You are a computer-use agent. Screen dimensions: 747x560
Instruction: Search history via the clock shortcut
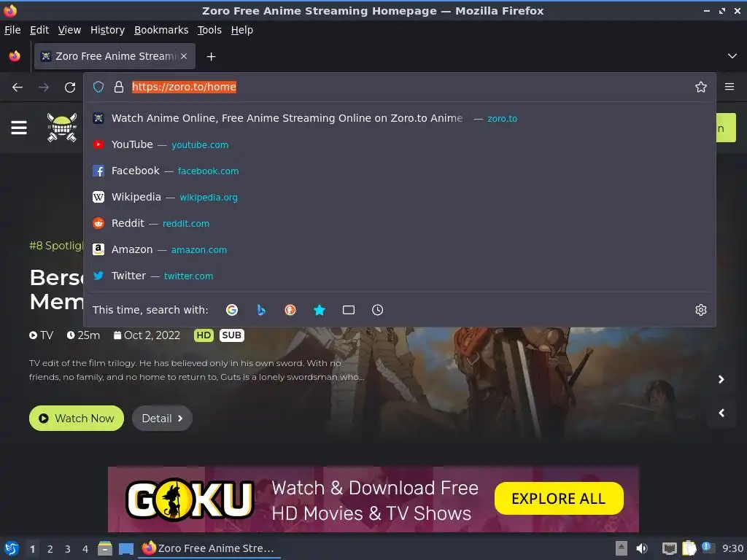point(377,310)
